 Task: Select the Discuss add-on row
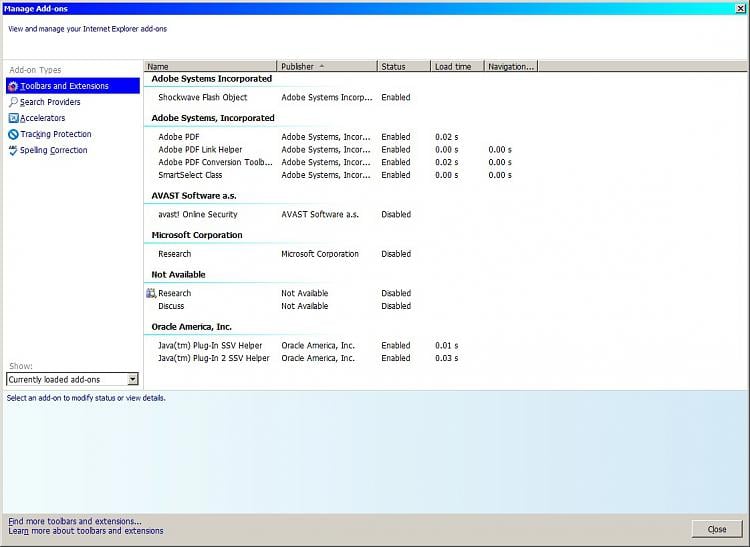point(171,306)
